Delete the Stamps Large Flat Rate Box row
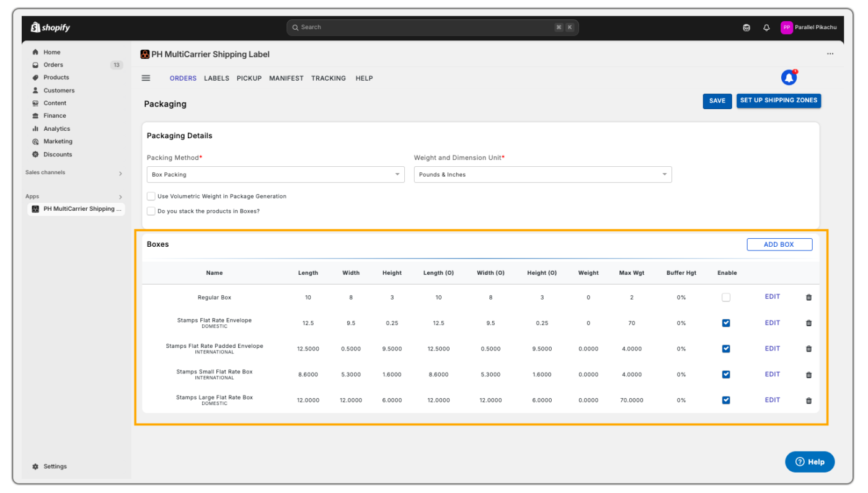This screenshot has height=493, width=868. coord(808,401)
